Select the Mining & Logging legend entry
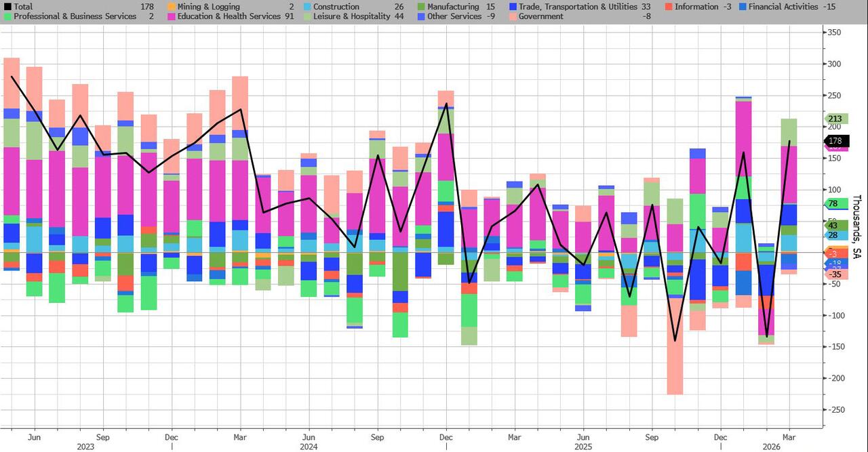 pyautogui.click(x=208, y=7)
